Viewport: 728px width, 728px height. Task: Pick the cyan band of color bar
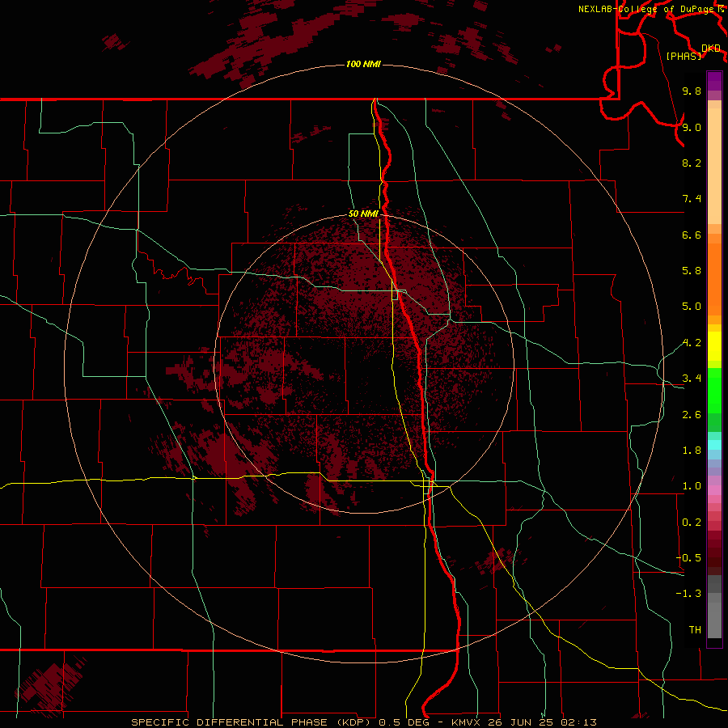click(714, 445)
